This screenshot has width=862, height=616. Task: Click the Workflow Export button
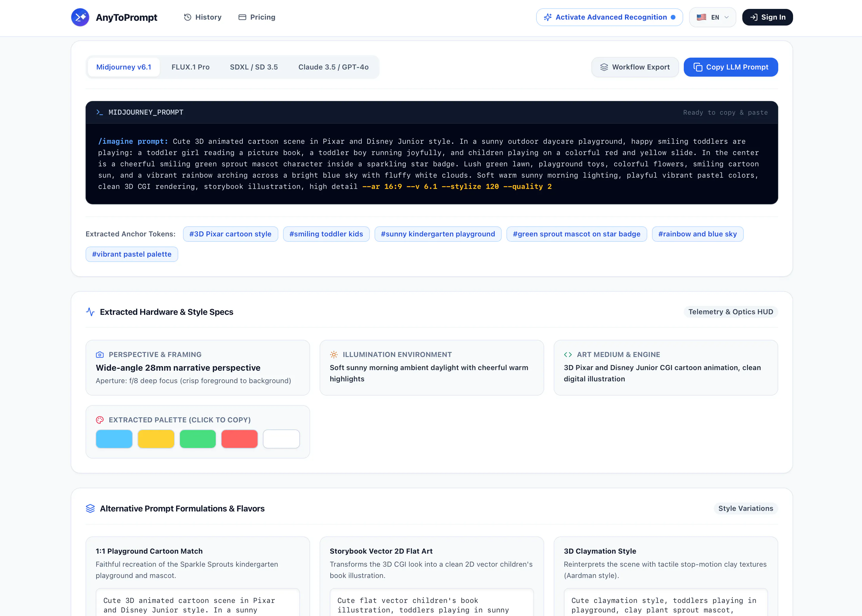(635, 67)
